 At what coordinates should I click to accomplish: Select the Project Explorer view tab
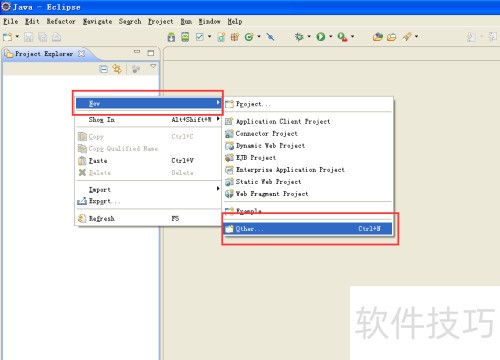[44, 54]
